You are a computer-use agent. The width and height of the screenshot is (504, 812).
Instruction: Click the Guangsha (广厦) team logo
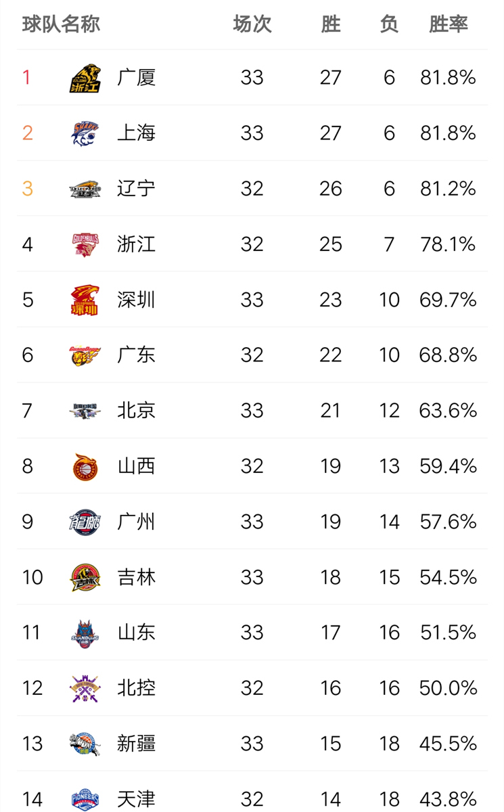point(86,78)
